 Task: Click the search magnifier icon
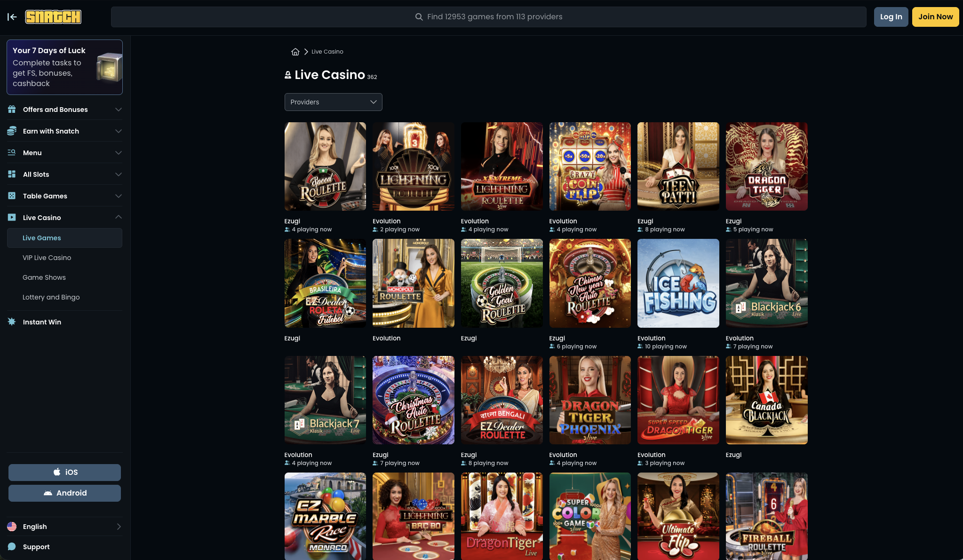pos(419,17)
